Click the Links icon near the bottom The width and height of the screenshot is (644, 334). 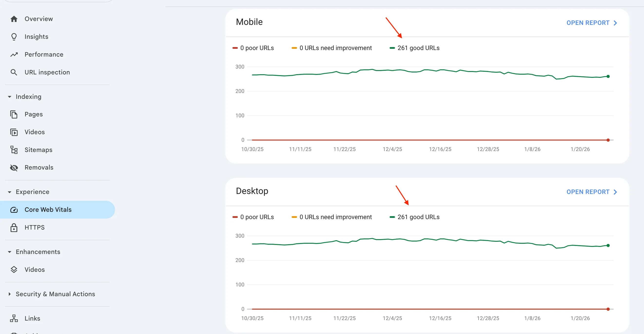click(14, 318)
